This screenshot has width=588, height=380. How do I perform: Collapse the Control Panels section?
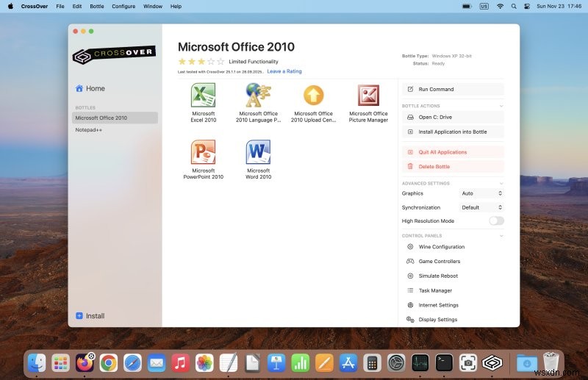501,236
